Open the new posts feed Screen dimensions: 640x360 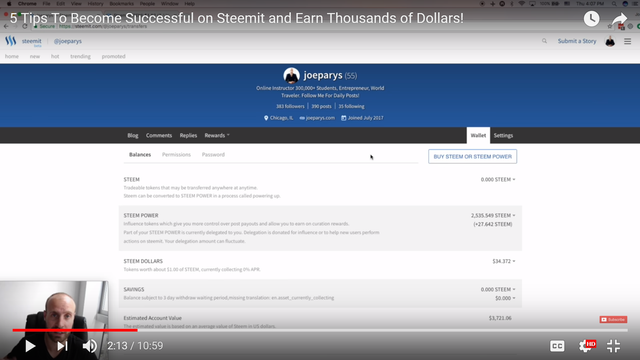point(35,56)
